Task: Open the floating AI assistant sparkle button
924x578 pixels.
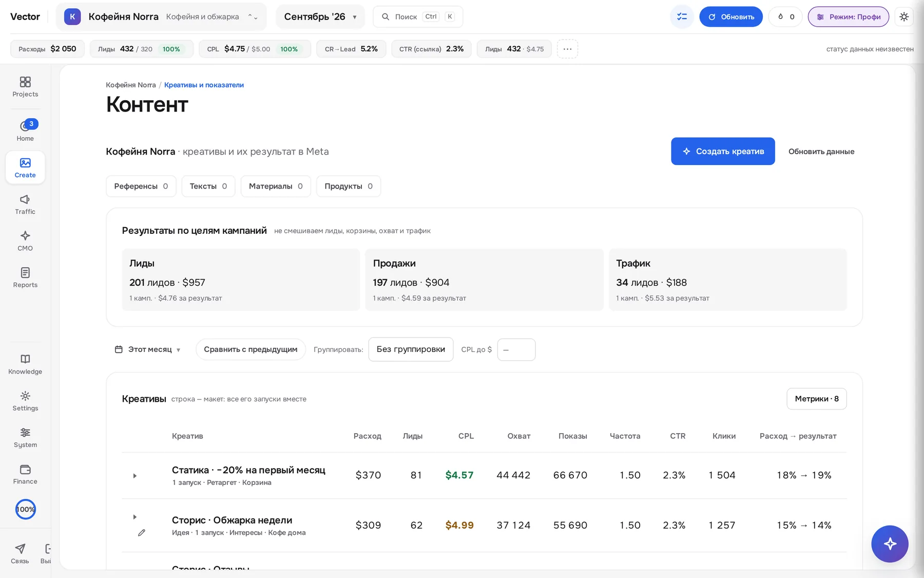Action: (890, 544)
